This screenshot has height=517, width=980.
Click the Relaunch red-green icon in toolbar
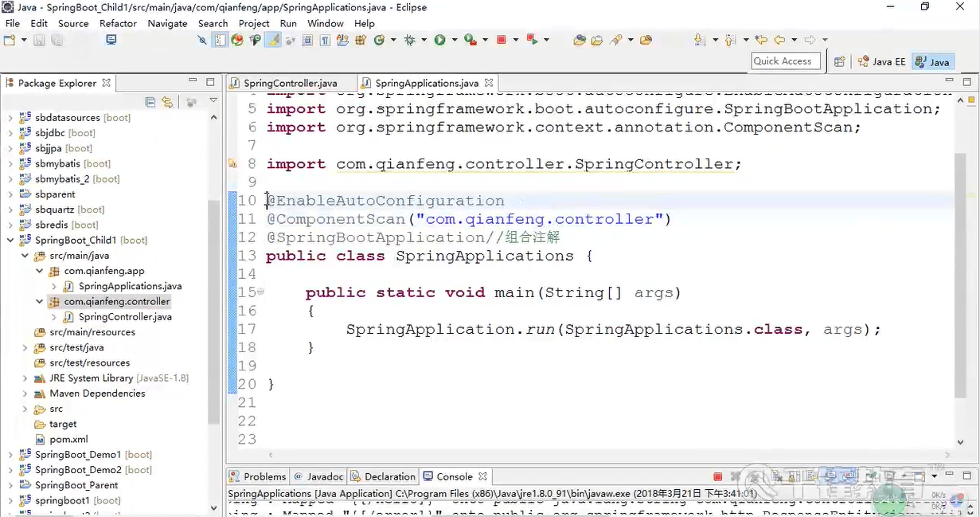532,40
